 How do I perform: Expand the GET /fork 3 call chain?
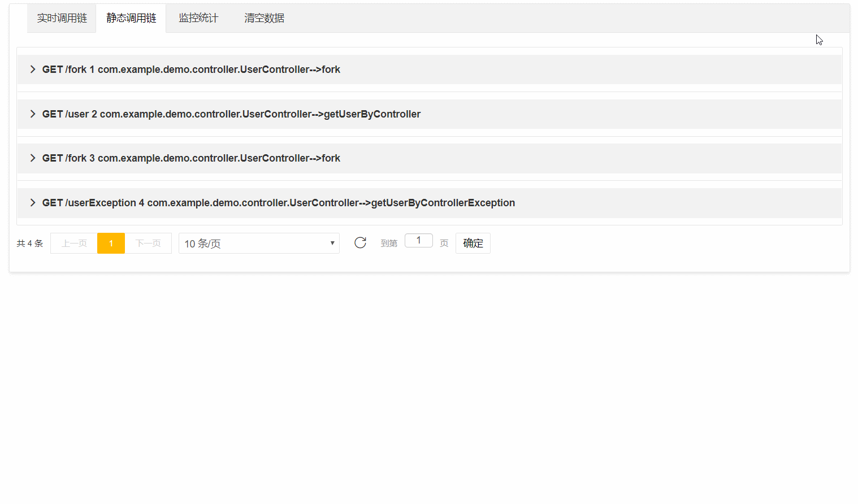(191, 158)
